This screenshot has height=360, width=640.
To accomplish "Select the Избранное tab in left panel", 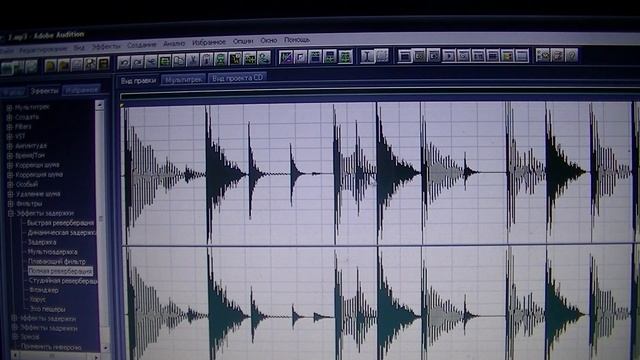I will coord(82,90).
